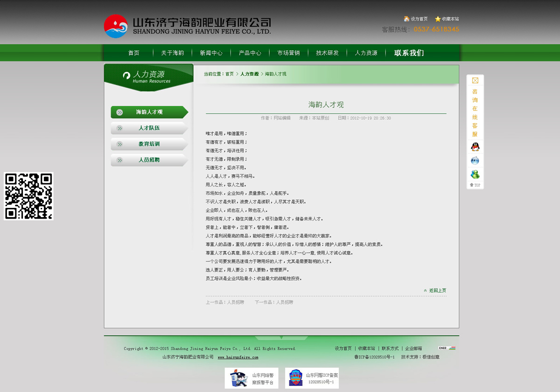Click footer 联系方式 link
Screen dimensions: 560x392
tap(390, 349)
